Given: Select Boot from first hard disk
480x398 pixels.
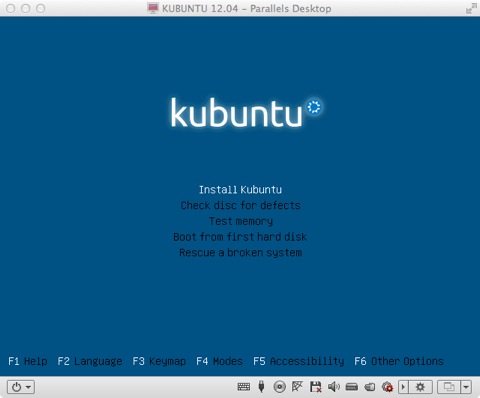Looking at the screenshot, I should [240, 237].
